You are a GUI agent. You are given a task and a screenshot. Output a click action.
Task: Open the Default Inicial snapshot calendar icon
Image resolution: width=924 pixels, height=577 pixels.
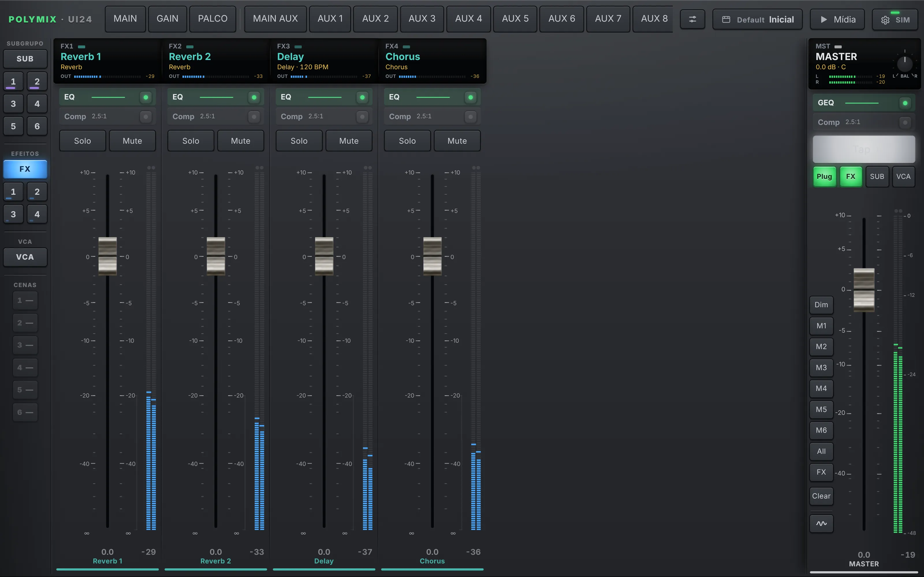[x=726, y=19]
